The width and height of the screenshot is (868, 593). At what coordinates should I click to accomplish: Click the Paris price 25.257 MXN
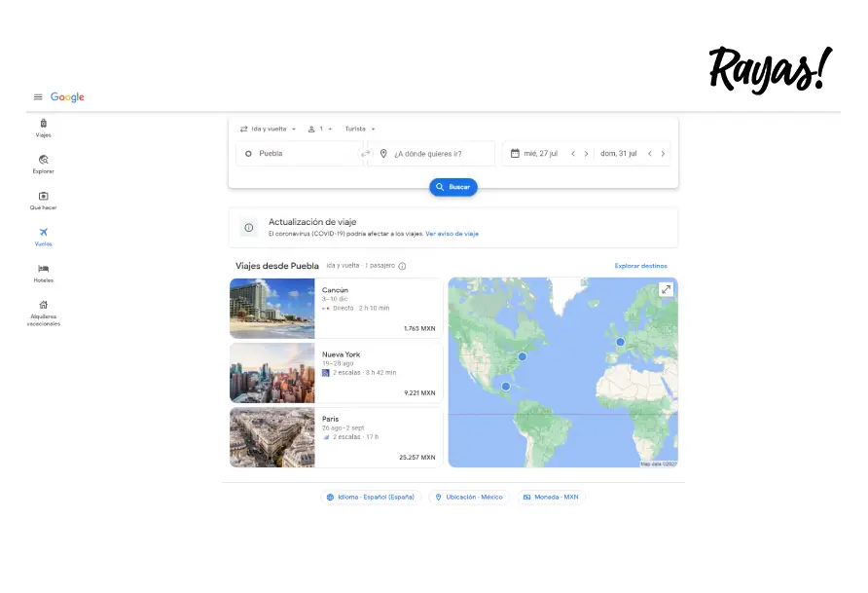(417, 458)
